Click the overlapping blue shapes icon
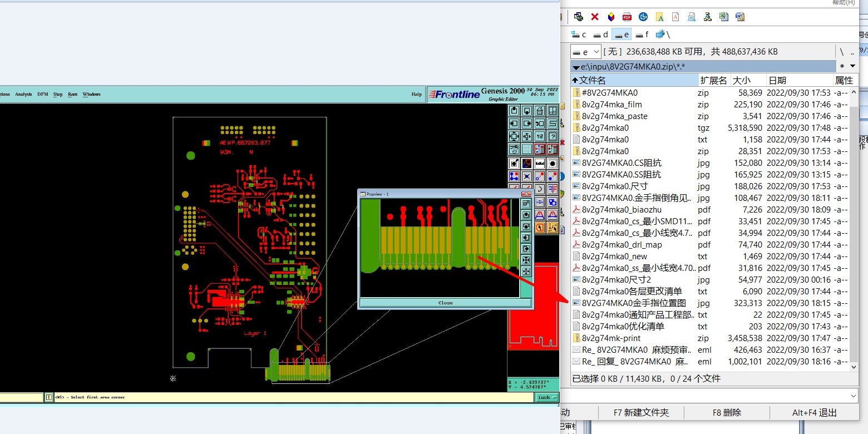Image resolution: width=868 pixels, height=434 pixels. click(553, 201)
